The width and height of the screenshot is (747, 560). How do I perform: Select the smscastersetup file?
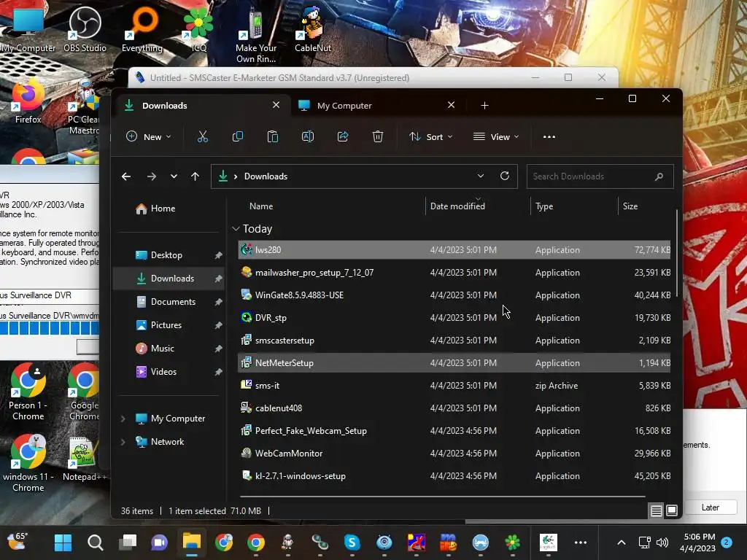pyautogui.click(x=454, y=341)
